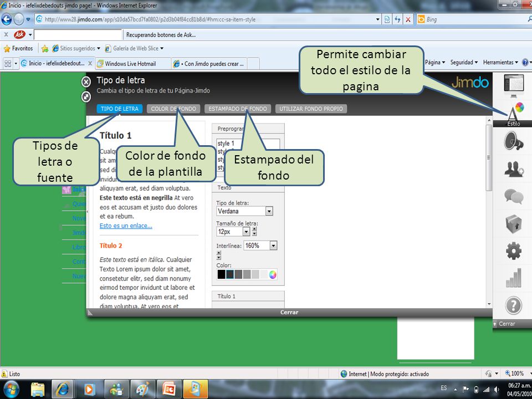The image size is (532, 399).
Task: Open a new blank browser tab
Action: (253, 63)
